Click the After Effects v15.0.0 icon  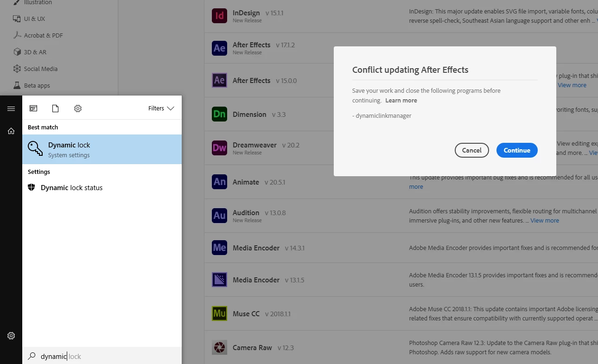(x=219, y=80)
